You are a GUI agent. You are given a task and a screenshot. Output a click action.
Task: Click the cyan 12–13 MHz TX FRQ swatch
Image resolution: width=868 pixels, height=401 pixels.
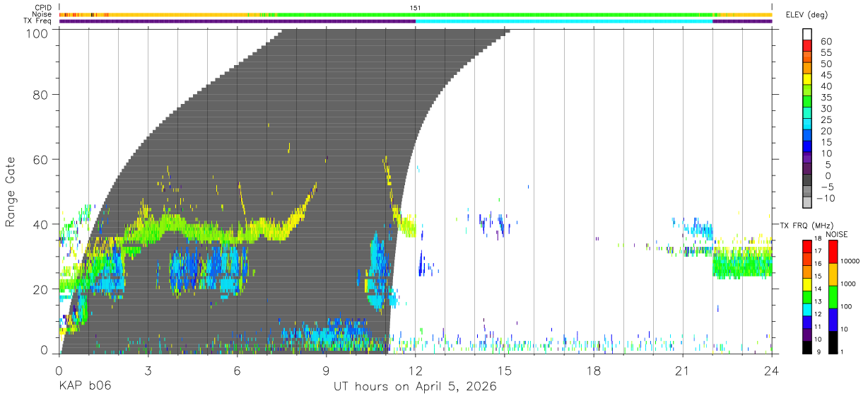pyautogui.click(x=807, y=308)
